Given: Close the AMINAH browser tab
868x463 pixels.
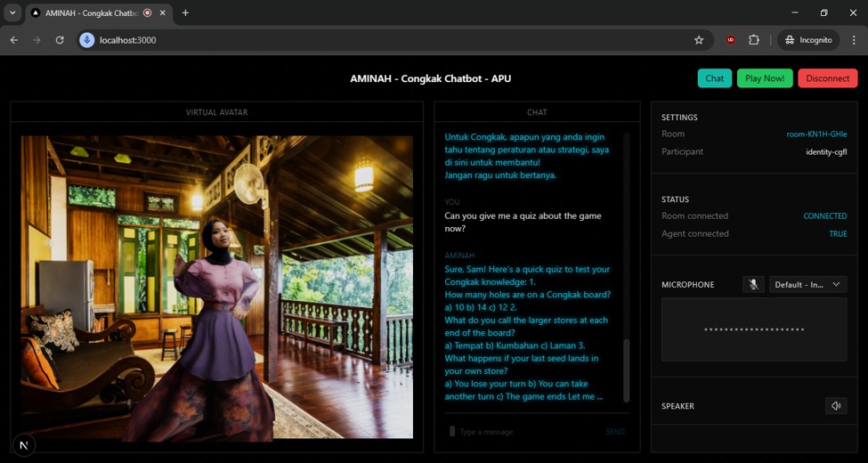Looking at the screenshot, I should pos(163,12).
